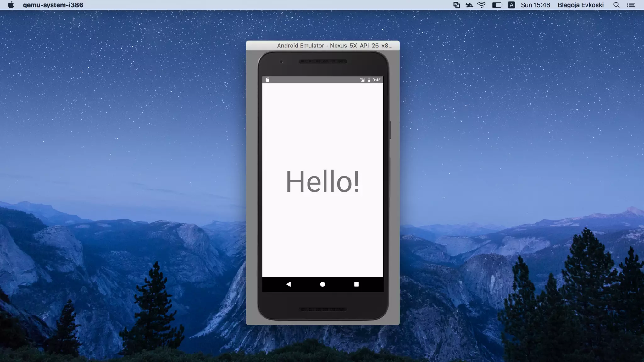Viewport: 644px width, 362px height.
Task: Click the Android status bar clock 3:46
Action: pos(376,80)
